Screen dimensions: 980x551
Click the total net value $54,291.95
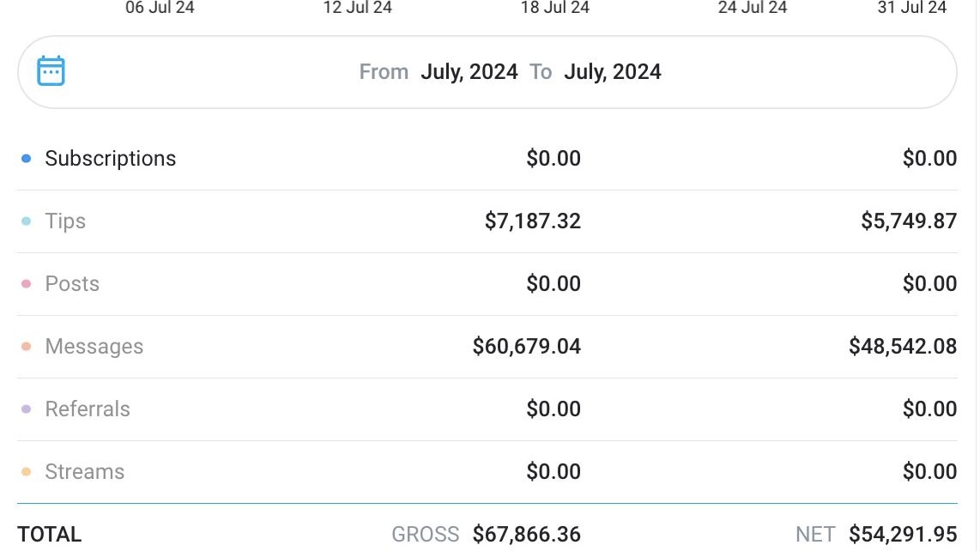click(903, 535)
